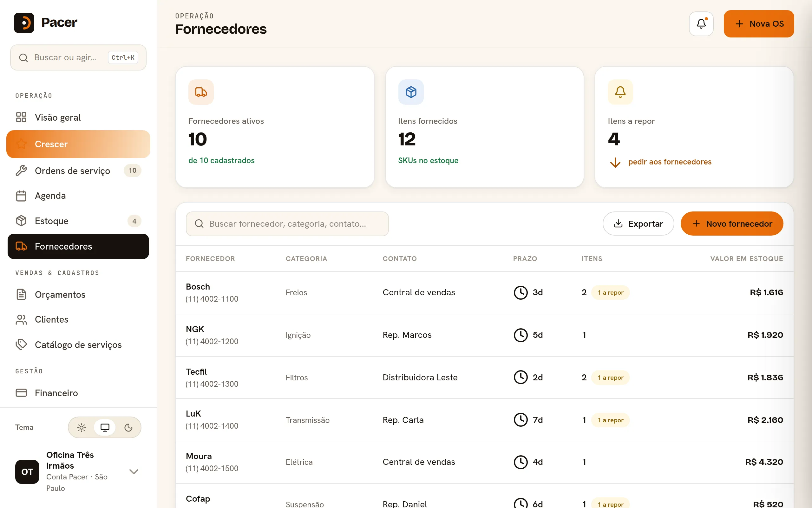Click the NGK supplier name

[x=195, y=329]
